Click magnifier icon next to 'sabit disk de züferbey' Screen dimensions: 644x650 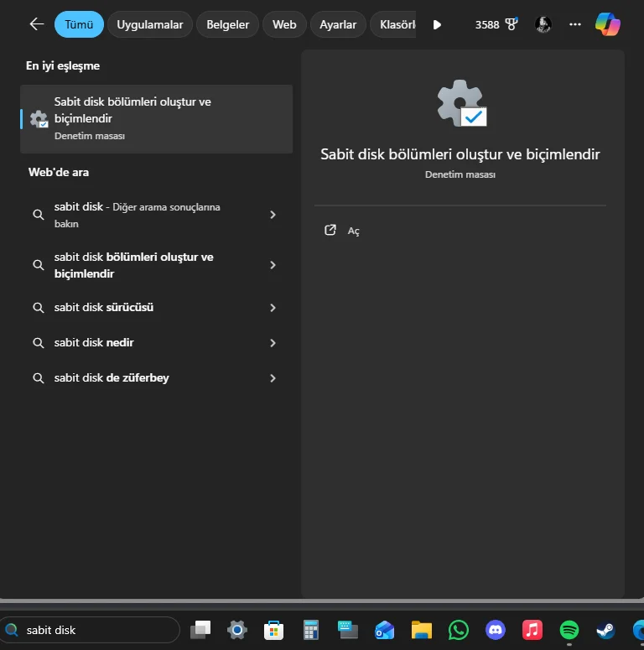38,378
